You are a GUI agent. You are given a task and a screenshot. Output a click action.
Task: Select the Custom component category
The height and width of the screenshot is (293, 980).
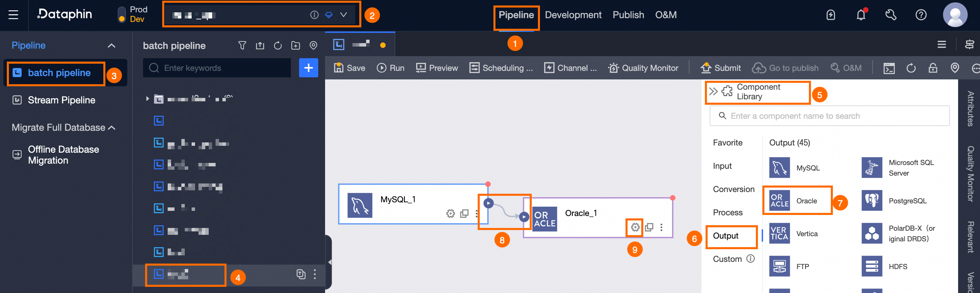[x=727, y=259]
